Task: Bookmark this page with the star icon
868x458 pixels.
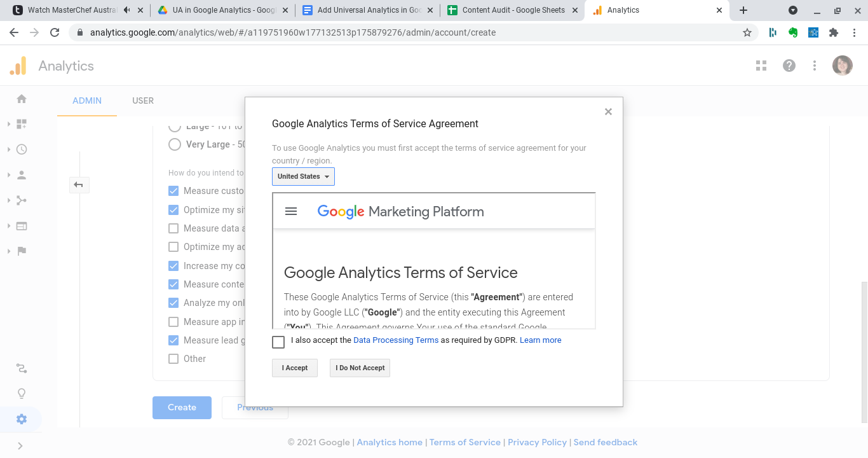Action: (x=747, y=32)
